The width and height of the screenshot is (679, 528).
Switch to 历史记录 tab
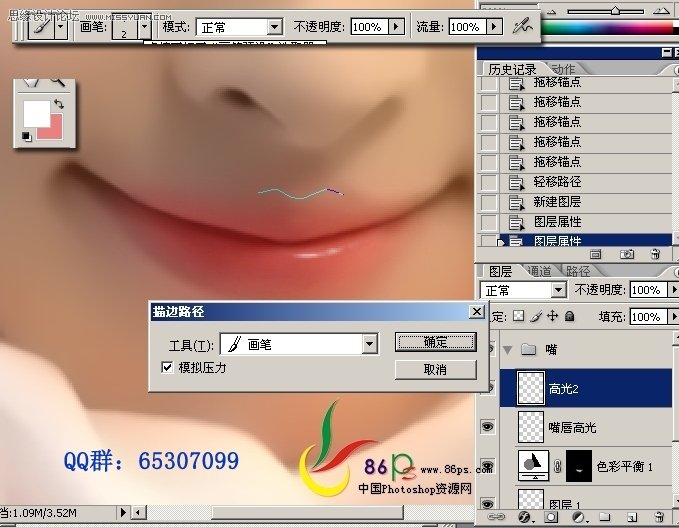(512, 69)
